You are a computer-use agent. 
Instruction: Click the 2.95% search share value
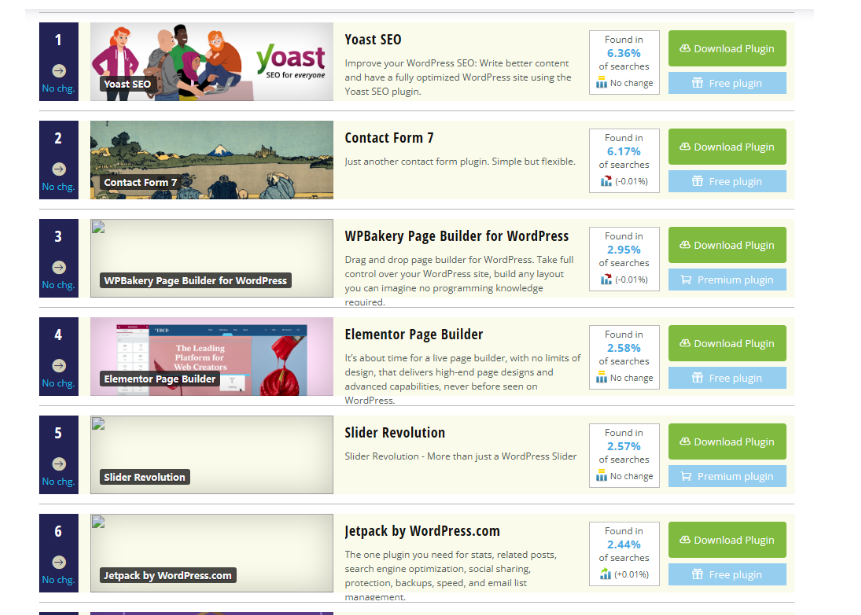(624, 250)
